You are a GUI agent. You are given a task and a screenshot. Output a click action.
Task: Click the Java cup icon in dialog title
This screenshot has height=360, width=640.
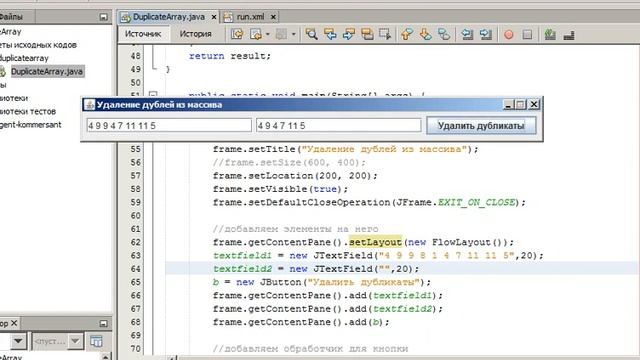click(x=89, y=105)
